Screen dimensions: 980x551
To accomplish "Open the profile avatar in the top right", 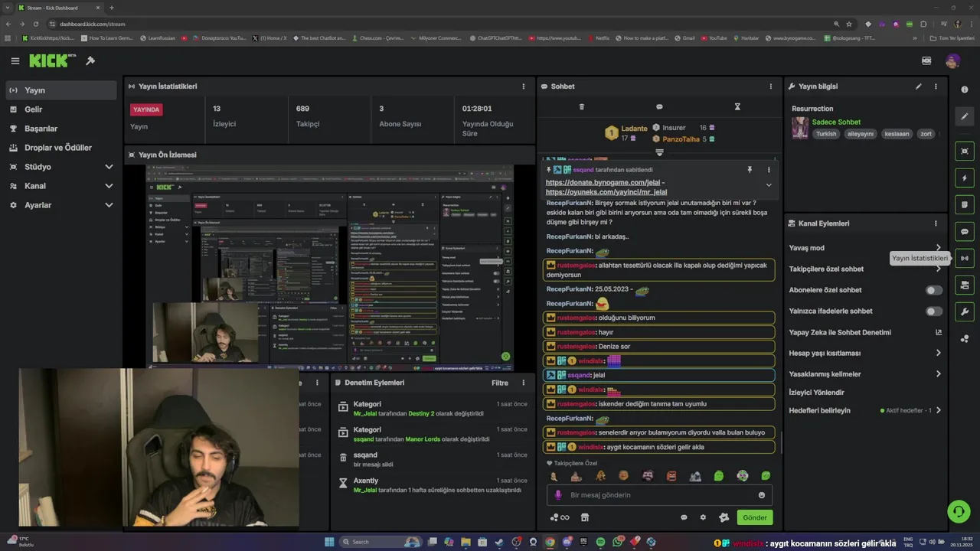I will point(952,60).
